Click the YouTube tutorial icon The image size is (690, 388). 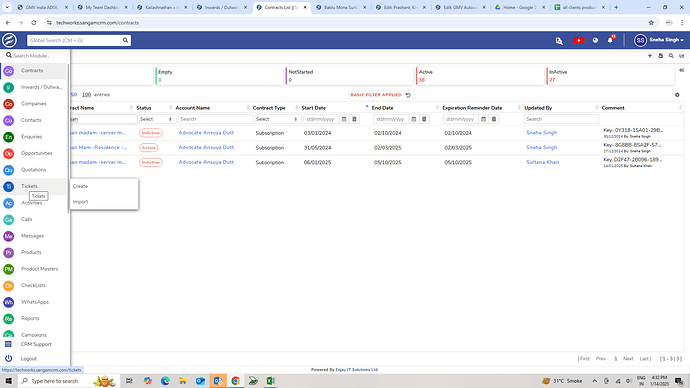tap(579, 40)
